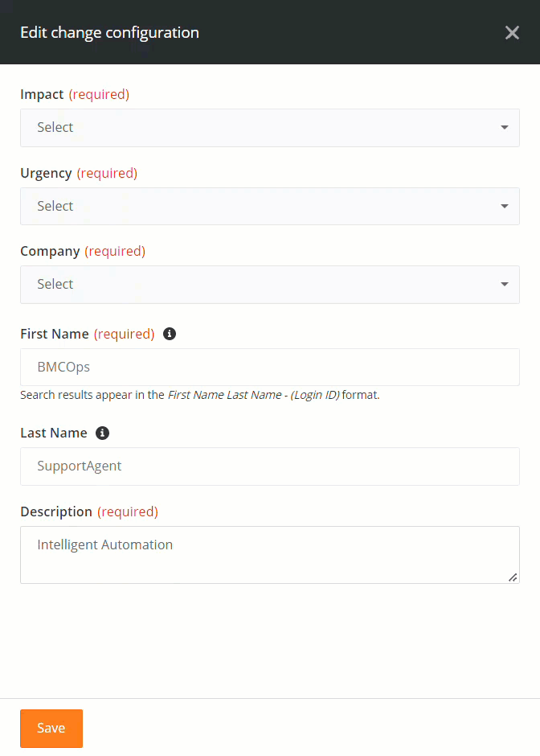Image resolution: width=540 pixels, height=756 pixels.
Task: Click the Description (required) label
Action: (x=89, y=512)
